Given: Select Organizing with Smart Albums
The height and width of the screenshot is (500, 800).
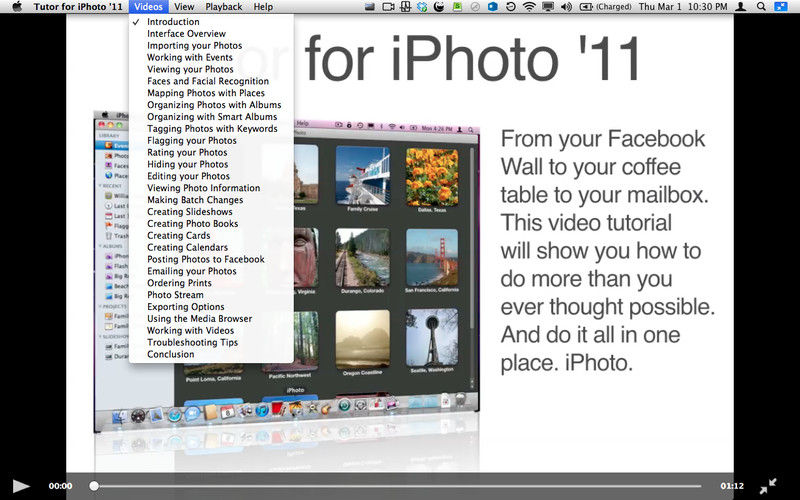Looking at the screenshot, I should click(211, 117).
